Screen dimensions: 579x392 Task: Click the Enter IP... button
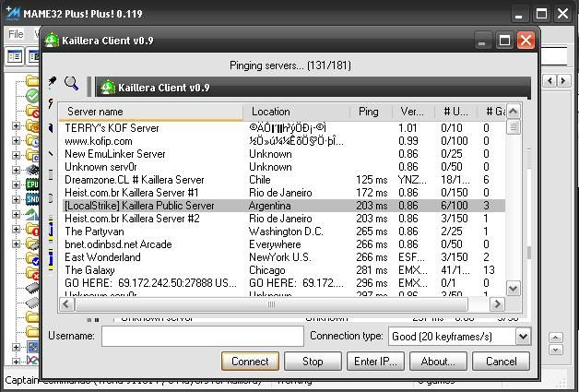375,361
